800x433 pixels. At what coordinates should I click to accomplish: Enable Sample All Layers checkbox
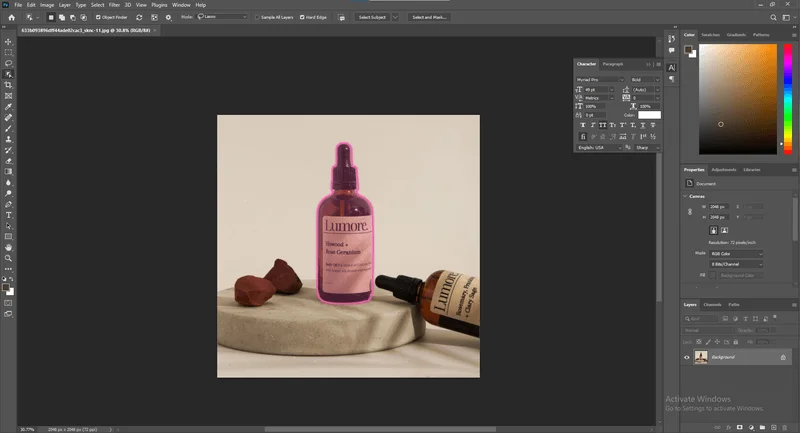coord(257,17)
